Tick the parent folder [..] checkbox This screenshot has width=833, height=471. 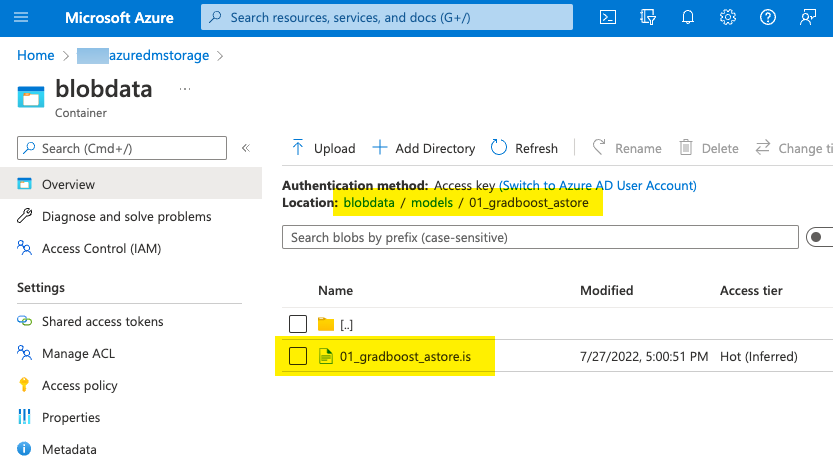click(298, 323)
